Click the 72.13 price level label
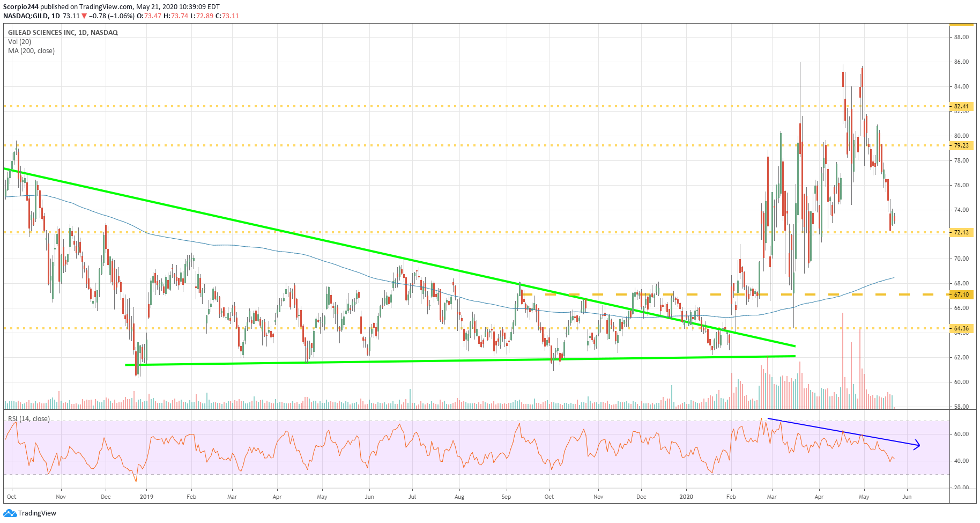The height and width of the screenshot is (523, 980). point(961,232)
